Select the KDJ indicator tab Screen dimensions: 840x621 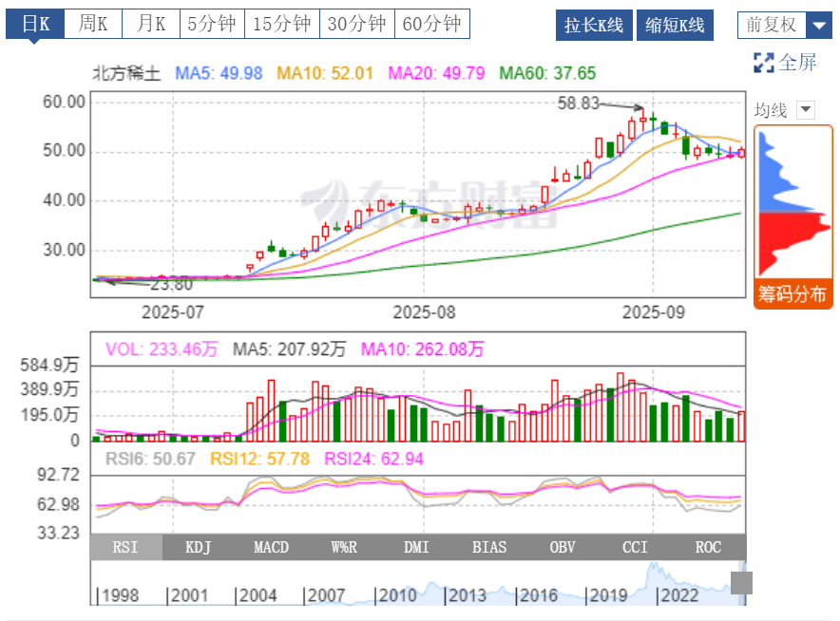(x=199, y=547)
